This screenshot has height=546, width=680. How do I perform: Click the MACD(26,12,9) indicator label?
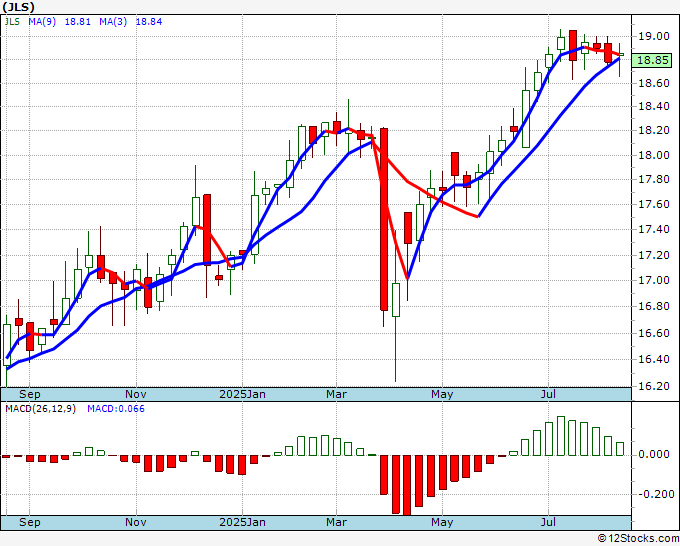(x=40, y=409)
